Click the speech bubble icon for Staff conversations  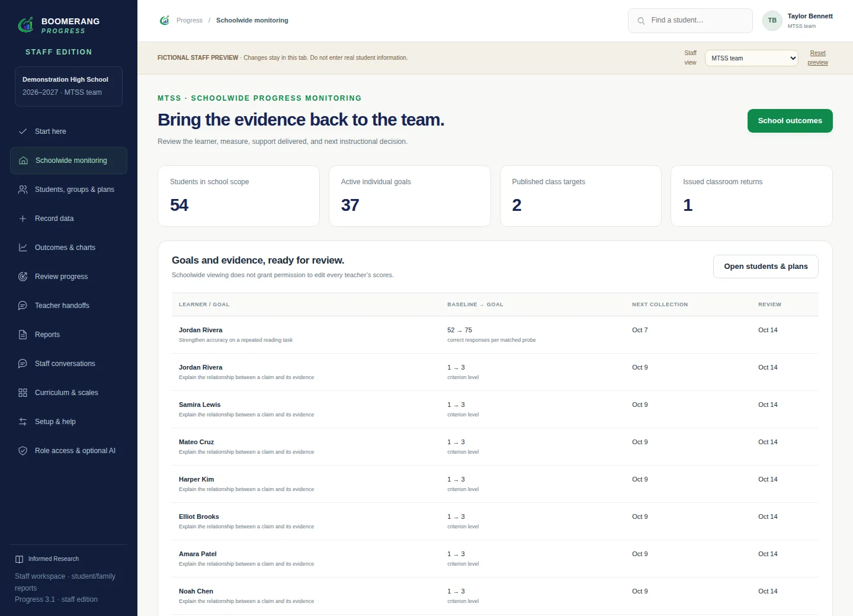[23, 364]
